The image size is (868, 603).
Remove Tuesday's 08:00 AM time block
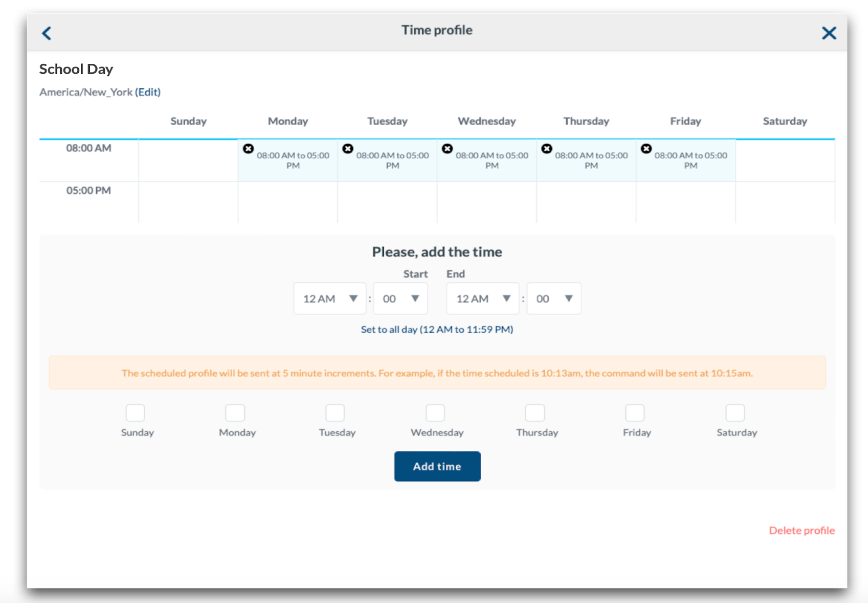click(348, 149)
